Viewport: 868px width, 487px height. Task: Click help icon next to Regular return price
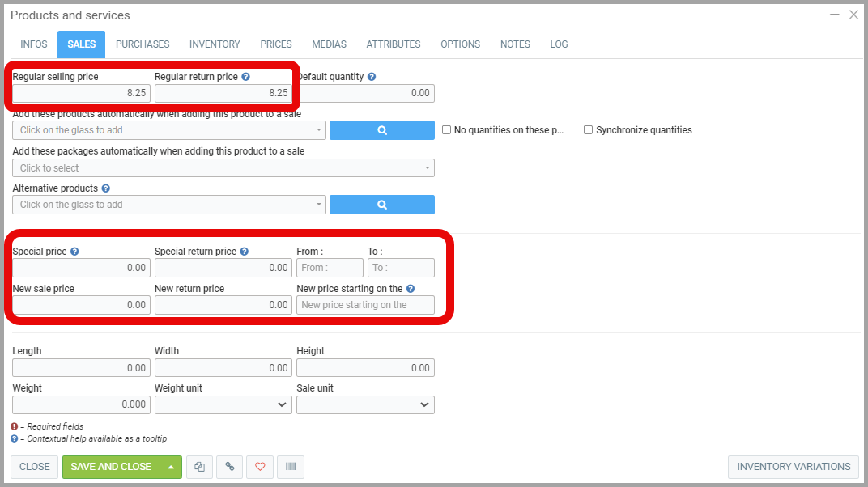click(246, 77)
